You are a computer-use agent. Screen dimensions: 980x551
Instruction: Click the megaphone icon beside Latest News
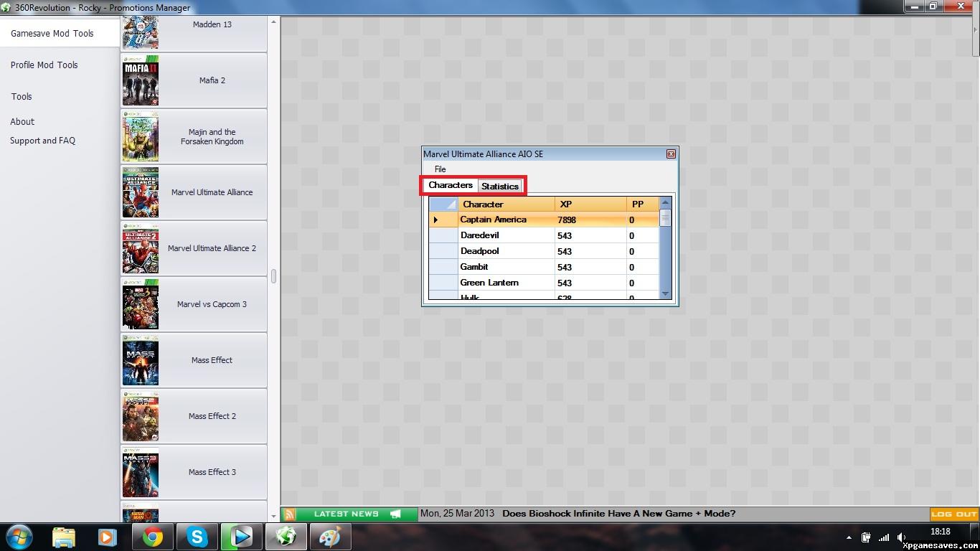(x=395, y=514)
